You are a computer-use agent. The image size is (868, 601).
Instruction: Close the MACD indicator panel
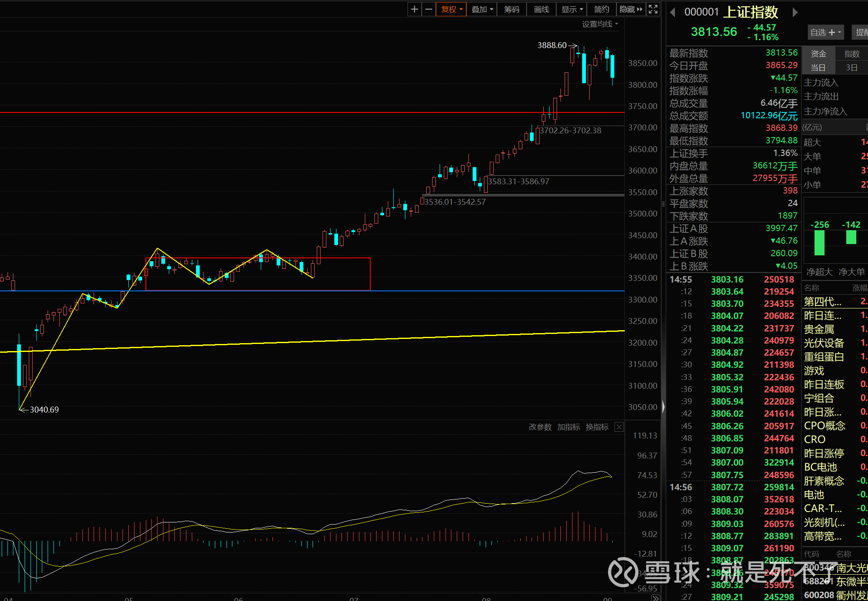619,427
